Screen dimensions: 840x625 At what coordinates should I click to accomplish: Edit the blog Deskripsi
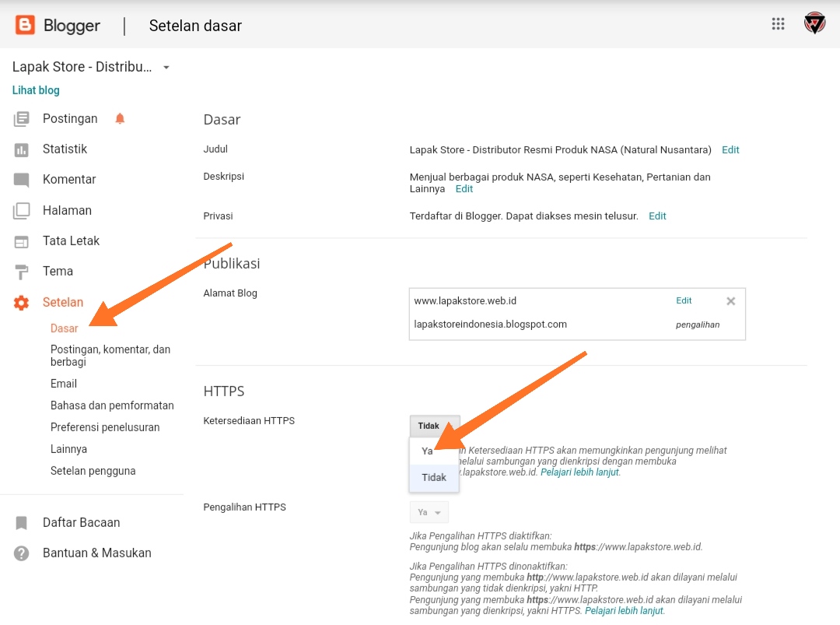click(x=464, y=188)
